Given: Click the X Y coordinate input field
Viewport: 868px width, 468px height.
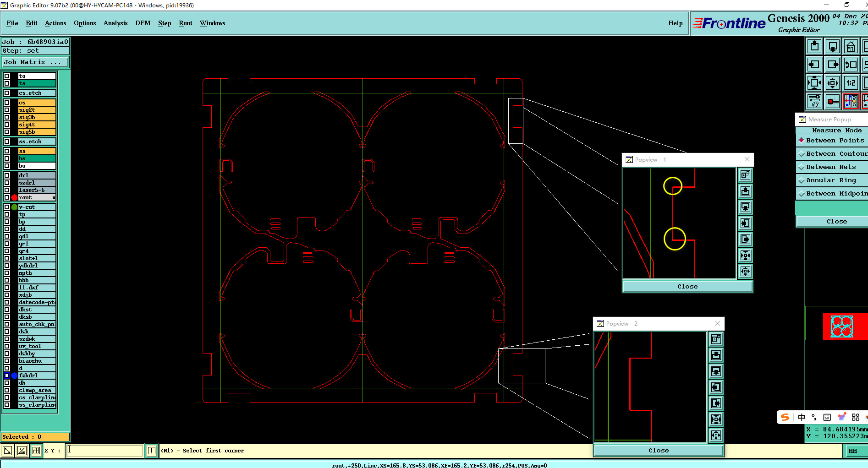Looking at the screenshot, I should [x=104, y=451].
